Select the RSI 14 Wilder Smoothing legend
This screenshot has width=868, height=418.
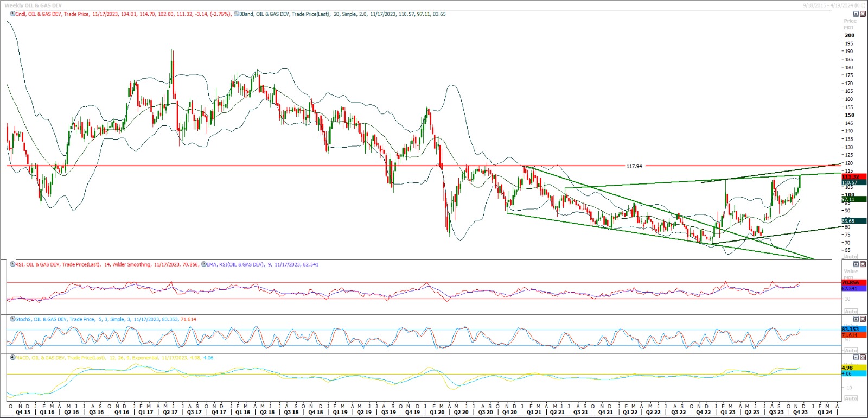click(x=107, y=264)
